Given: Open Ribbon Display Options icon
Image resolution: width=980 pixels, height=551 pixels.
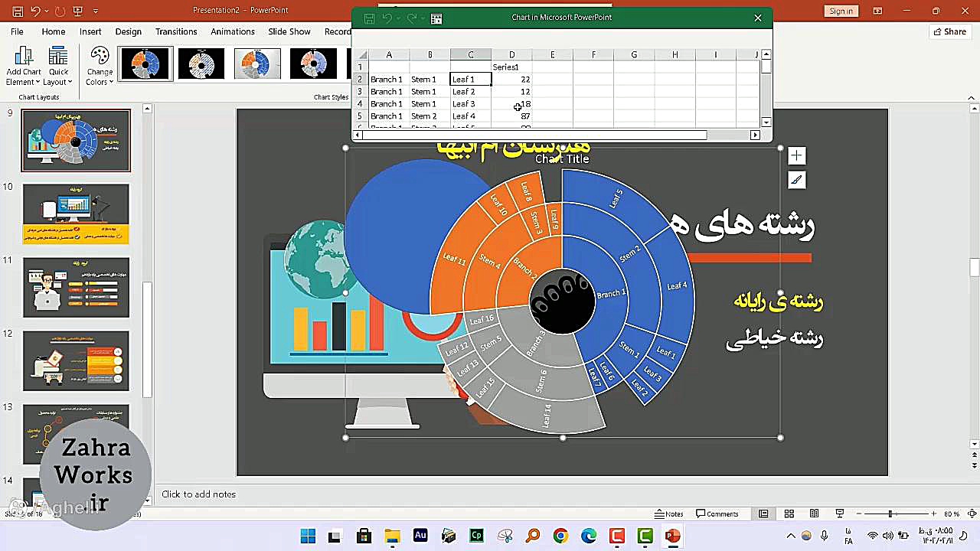Looking at the screenshot, I should pos(877,11).
